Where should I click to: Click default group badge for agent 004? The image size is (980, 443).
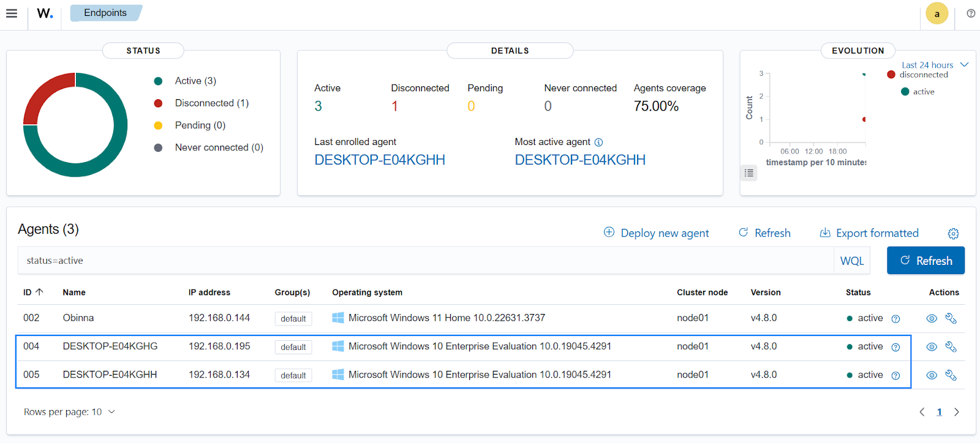(293, 347)
